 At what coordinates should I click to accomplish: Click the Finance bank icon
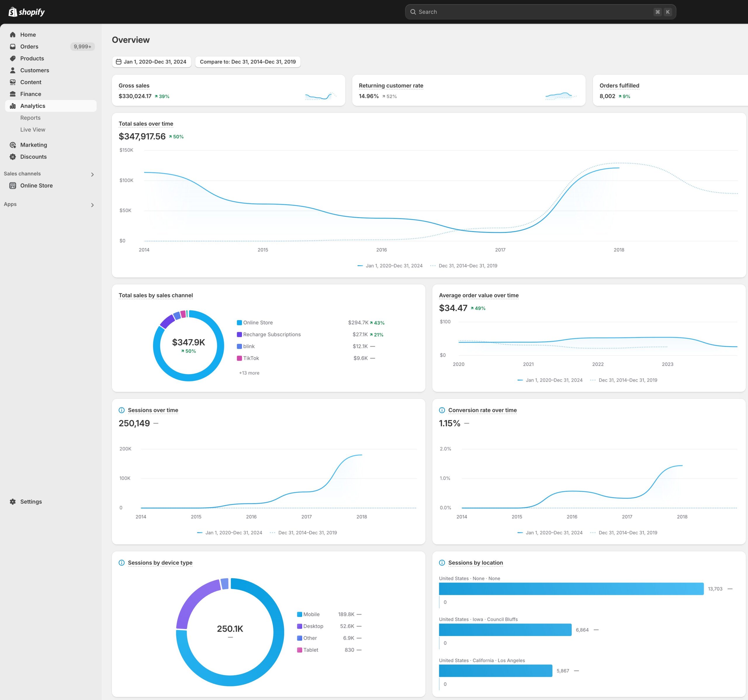(13, 94)
